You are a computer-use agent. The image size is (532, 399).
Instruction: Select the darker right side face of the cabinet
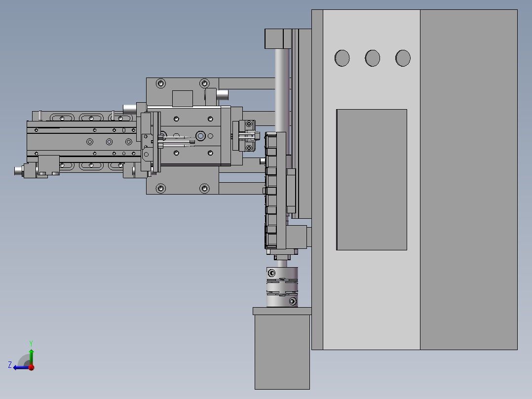(469, 180)
